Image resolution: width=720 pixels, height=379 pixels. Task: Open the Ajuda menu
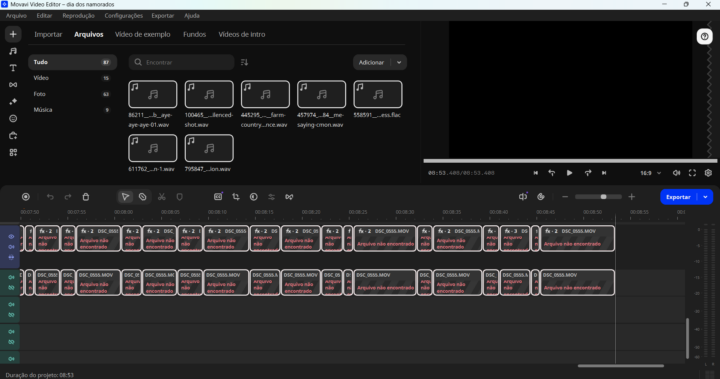191,16
